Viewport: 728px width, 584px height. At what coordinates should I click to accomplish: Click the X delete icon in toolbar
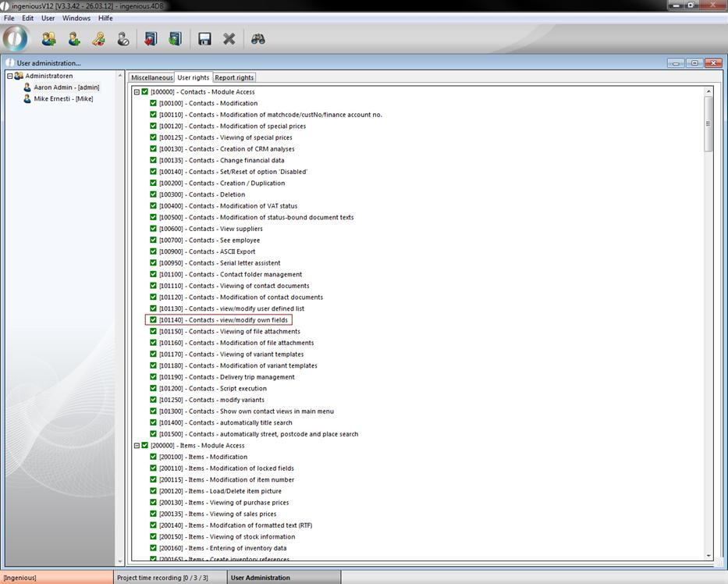tap(229, 38)
